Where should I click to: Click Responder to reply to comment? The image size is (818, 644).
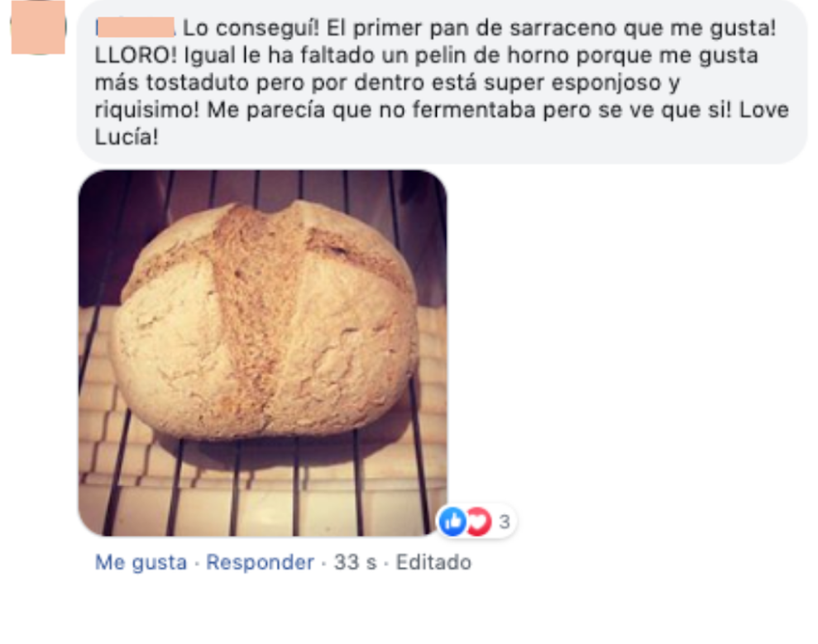pyautogui.click(x=260, y=562)
